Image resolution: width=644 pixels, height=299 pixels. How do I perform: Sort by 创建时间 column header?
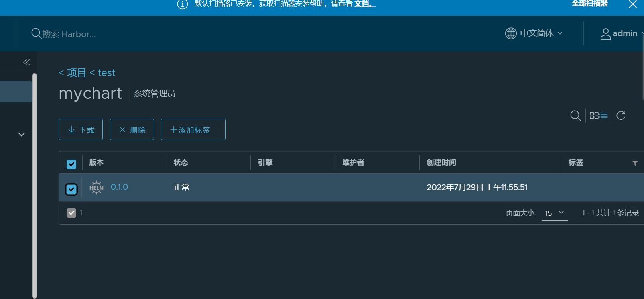tap(441, 162)
